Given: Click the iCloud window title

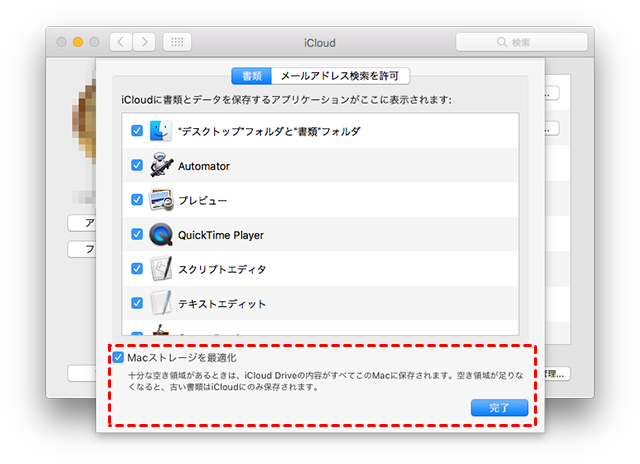Looking at the screenshot, I should pyautogui.click(x=320, y=43).
